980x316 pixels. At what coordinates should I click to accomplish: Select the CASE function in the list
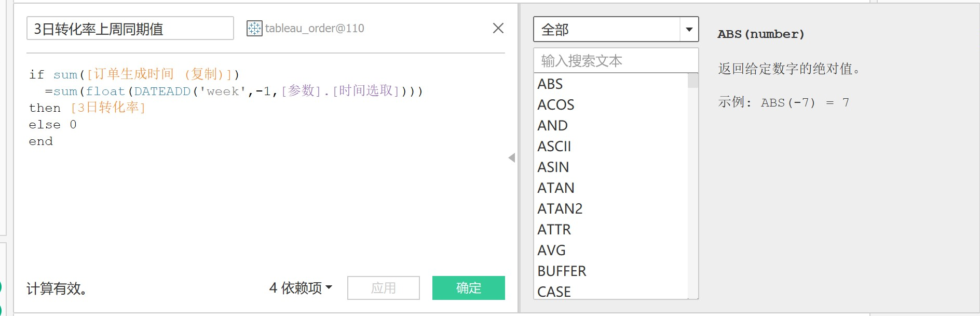pos(554,292)
